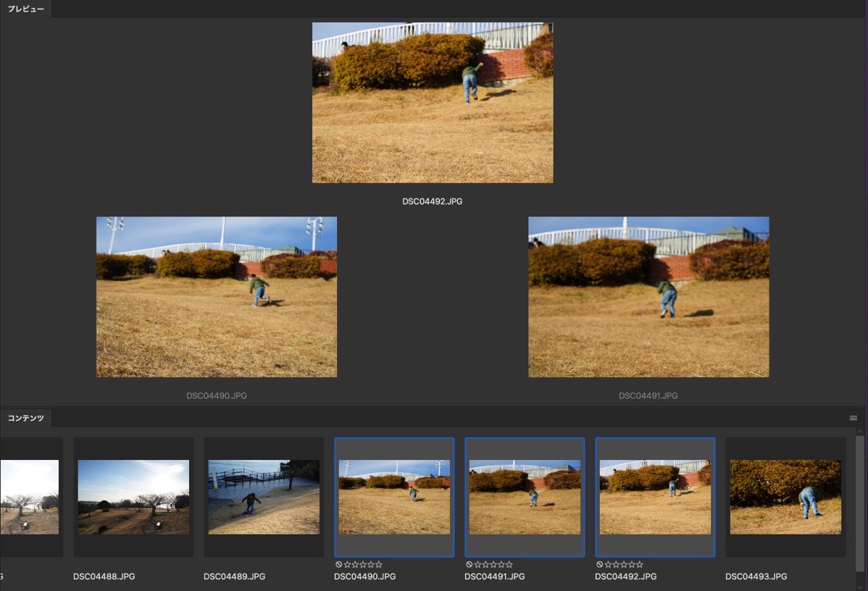Click the DSC04491.JPG file name in Content
Viewport: 868px width, 591px height.
pos(494,576)
